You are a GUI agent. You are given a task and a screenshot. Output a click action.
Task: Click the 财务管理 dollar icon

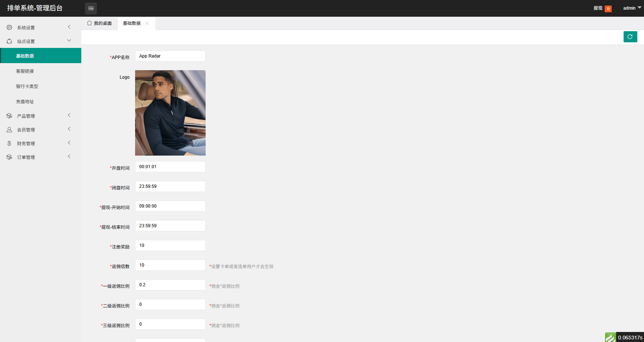click(x=9, y=143)
